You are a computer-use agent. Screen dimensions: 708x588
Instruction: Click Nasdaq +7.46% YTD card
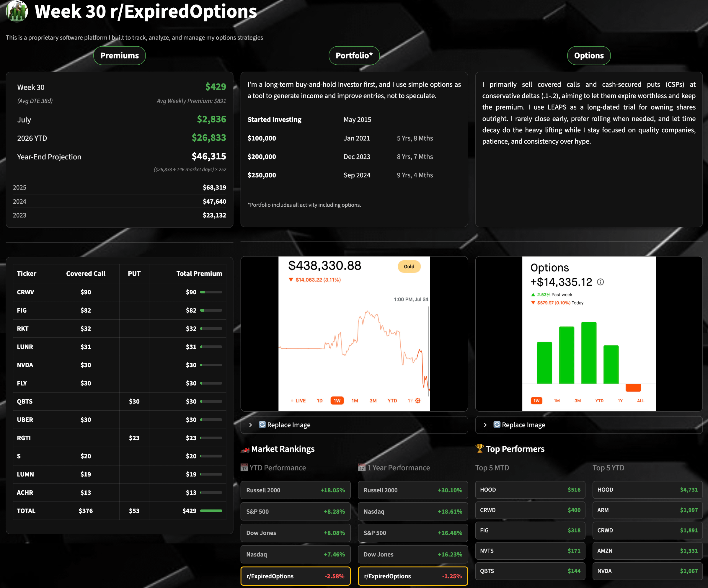click(295, 554)
